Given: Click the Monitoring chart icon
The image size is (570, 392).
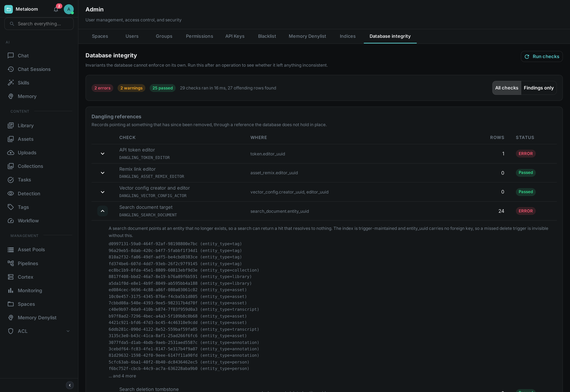Looking at the screenshot, I should pyautogui.click(x=11, y=291).
